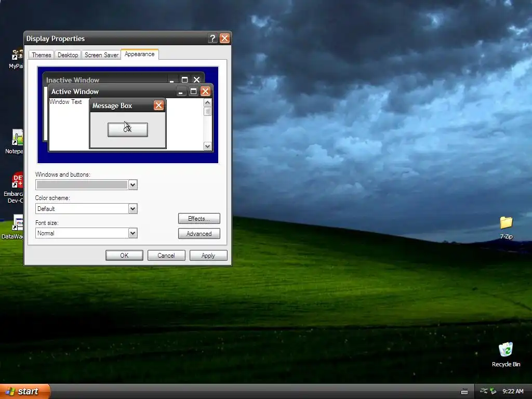Click the Advanced button
Image resolution: width=532 pixels, height=399 pixels.
[199, 233]
